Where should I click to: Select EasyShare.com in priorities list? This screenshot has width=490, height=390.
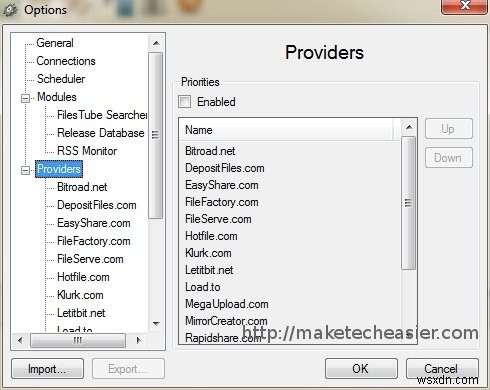[222, 185]
